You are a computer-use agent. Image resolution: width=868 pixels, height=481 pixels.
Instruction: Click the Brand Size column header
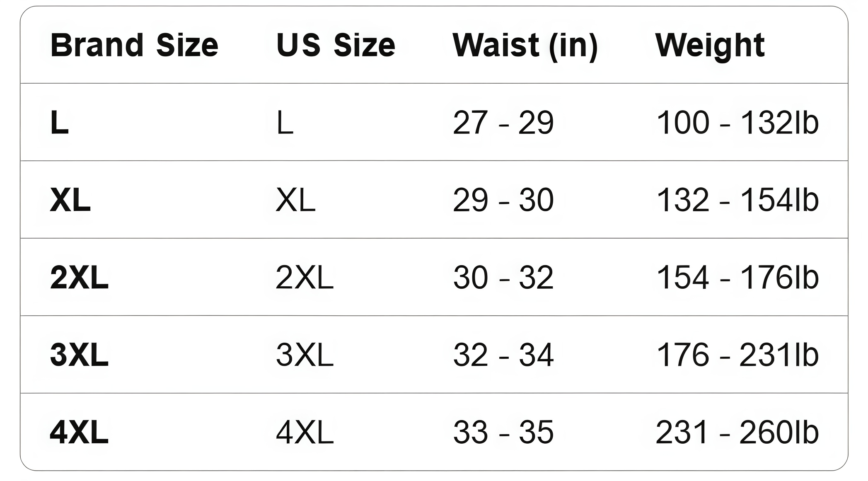[x=134, y=45]
